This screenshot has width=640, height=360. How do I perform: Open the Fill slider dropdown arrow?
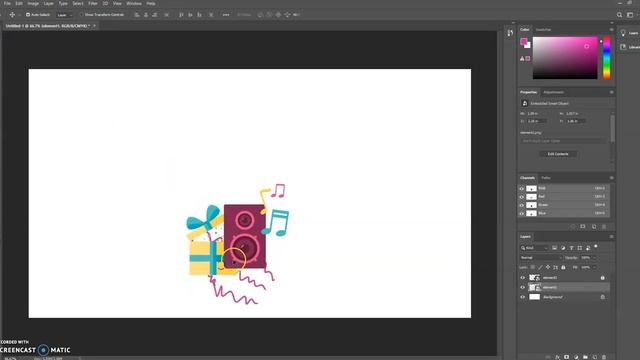(594, 267)
